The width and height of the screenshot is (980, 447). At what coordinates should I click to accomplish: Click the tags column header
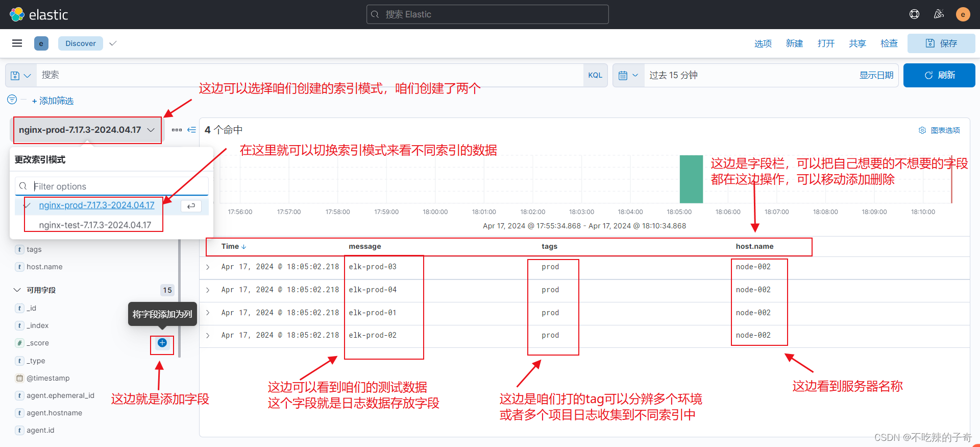coord(549,246)
